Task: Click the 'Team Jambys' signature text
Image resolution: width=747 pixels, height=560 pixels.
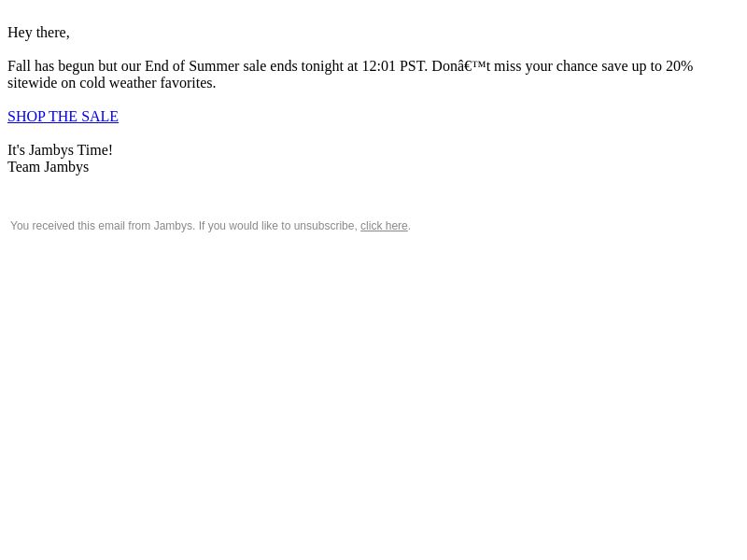Action: point(49,167)
